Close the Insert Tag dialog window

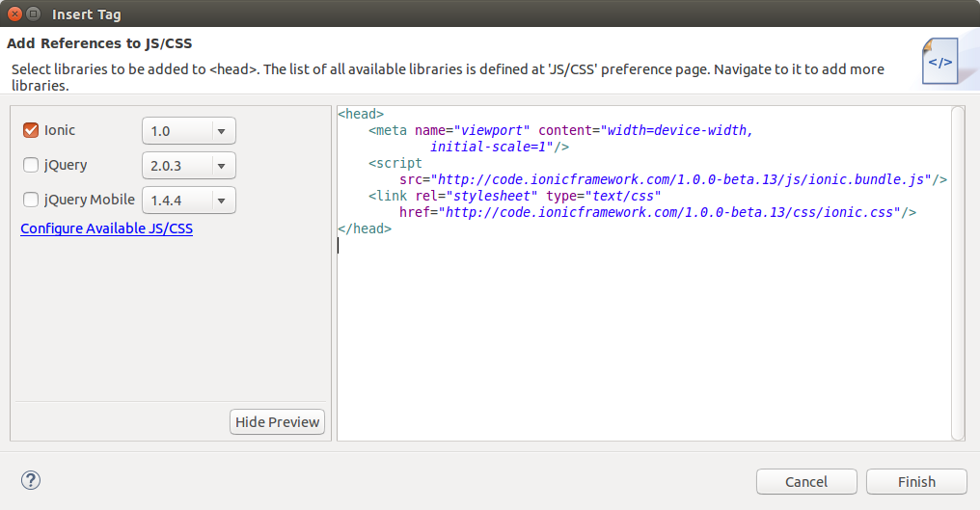(x=14, y=14)
